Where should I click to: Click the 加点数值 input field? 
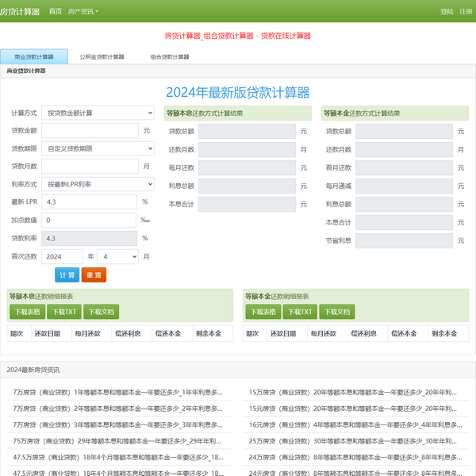point(89,221)
